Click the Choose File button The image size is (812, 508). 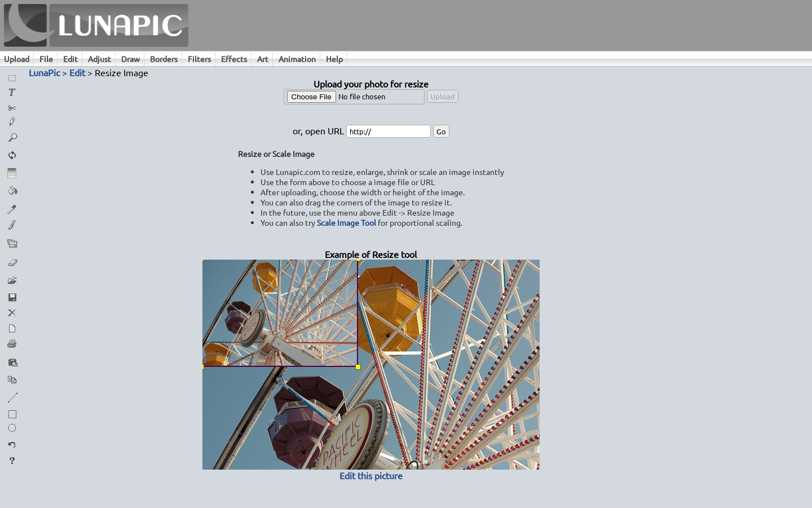311,97
